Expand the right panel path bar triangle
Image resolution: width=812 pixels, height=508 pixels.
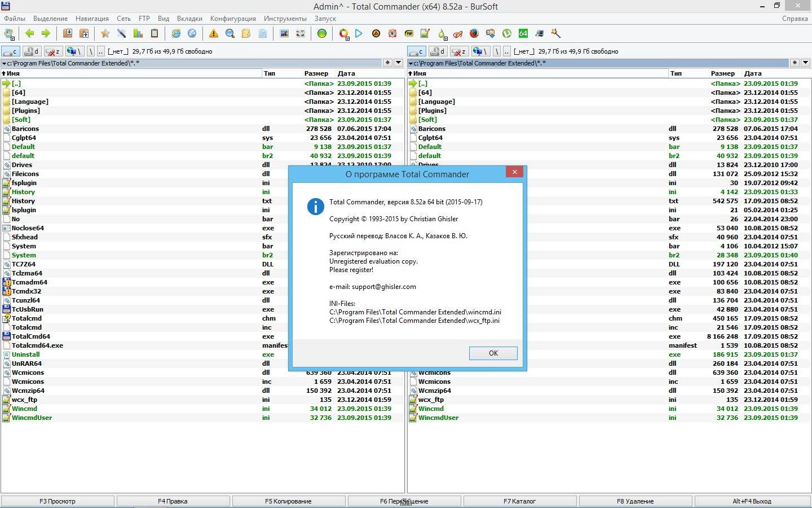click(x=411, y=63)
